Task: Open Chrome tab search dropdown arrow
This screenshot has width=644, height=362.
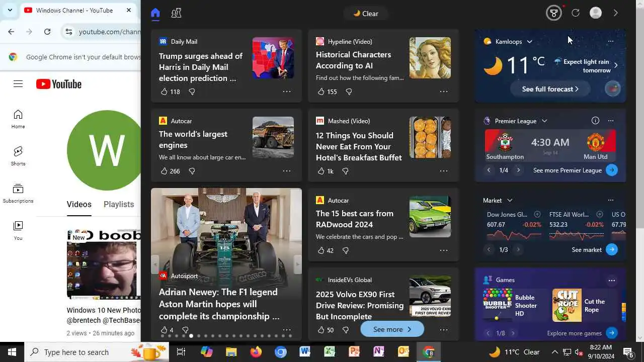Action: point(10,10)
